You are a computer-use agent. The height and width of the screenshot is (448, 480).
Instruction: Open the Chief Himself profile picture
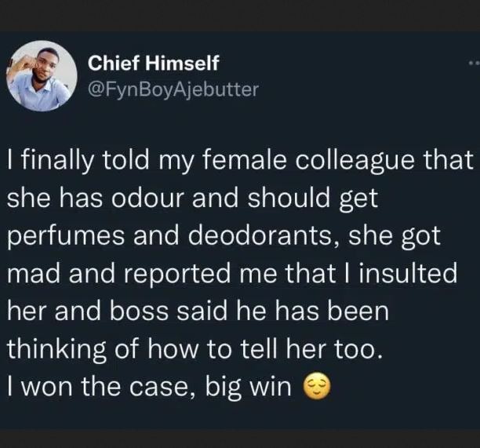click(42, 77)
